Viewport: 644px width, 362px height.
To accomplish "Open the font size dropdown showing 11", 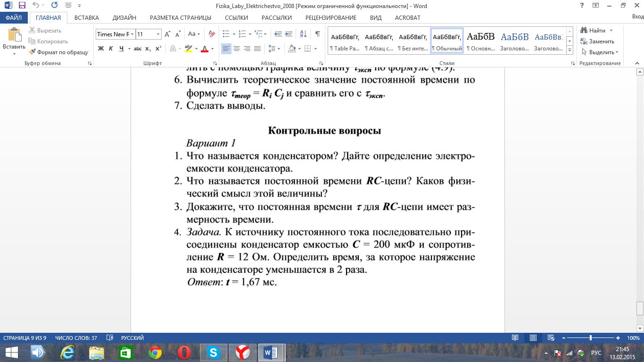I will click(158, 34).
